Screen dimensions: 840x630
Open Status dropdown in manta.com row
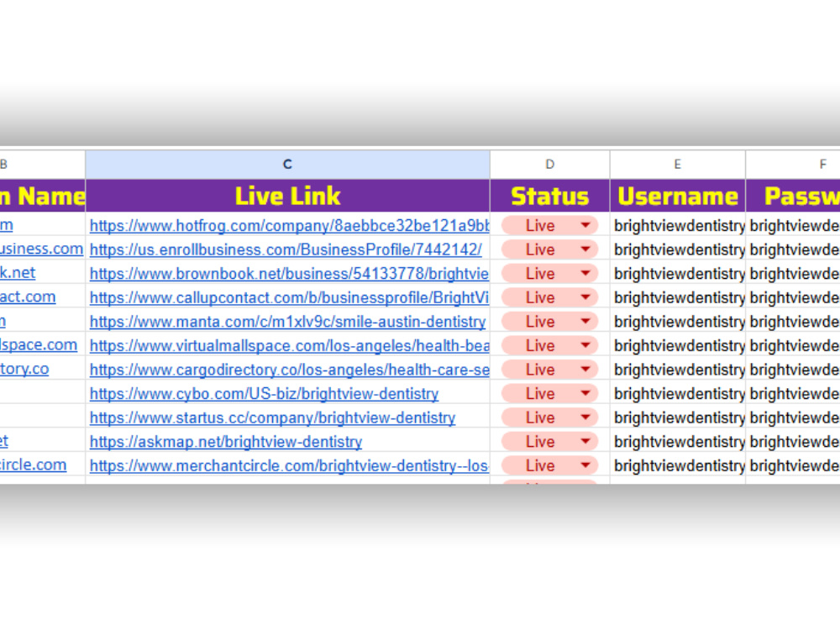585,322
